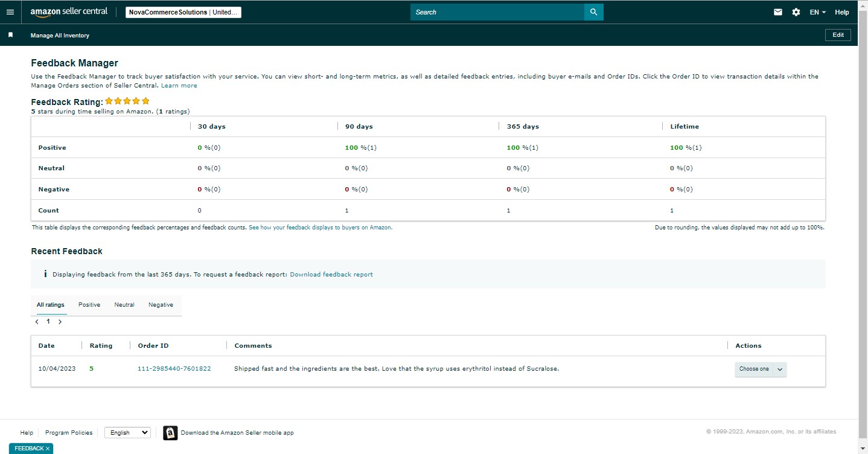
Task: Click the bookmark icon in the favorites bar
Action: (x=10, y=35)
